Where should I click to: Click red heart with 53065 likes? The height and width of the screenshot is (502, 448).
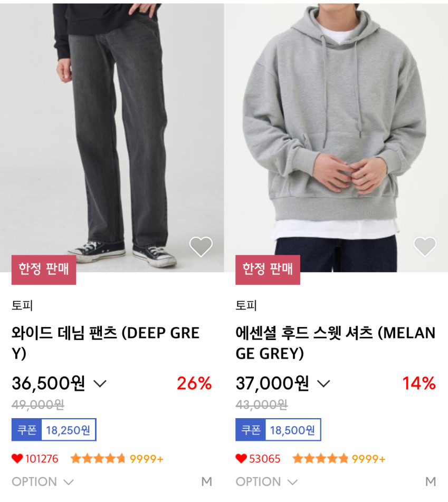click(241, 459)
